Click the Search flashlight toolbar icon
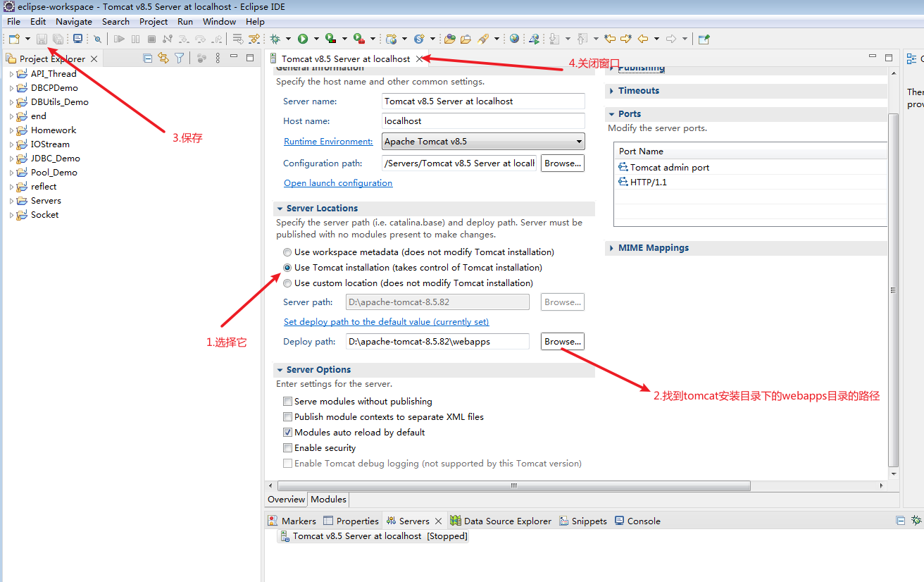 coord(484,39)
